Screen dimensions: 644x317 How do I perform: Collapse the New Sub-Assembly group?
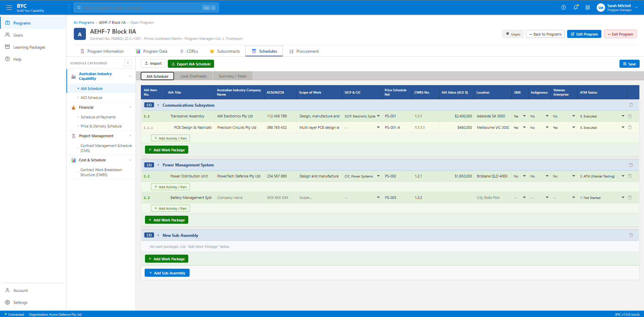[x=158, y=235]
